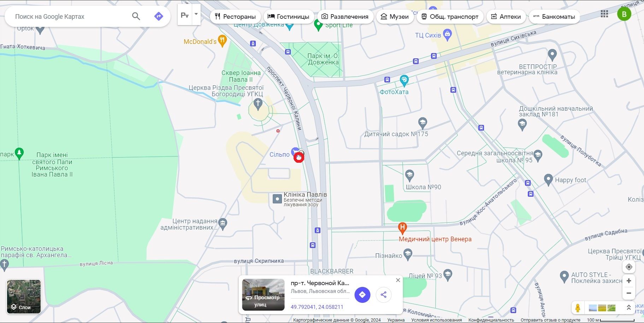The image size is (644, 323).
Task: Zoom out on the map
Action: 628,293
